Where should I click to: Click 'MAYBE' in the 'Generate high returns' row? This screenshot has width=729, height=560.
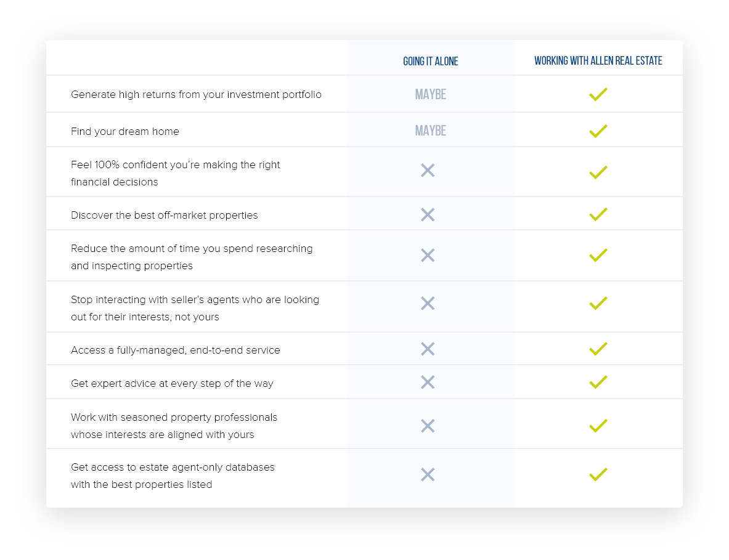click(x=431, y=94)
